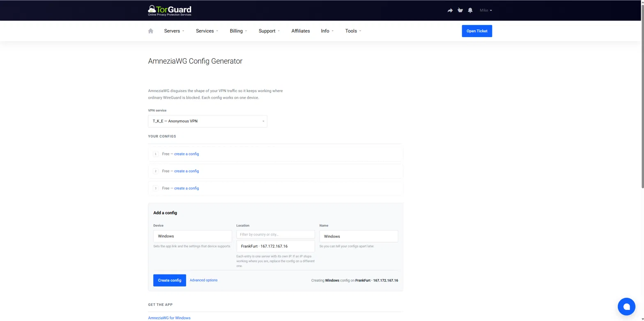Expand the Support menu
644x321 pixels.
[x=269, y=31]
